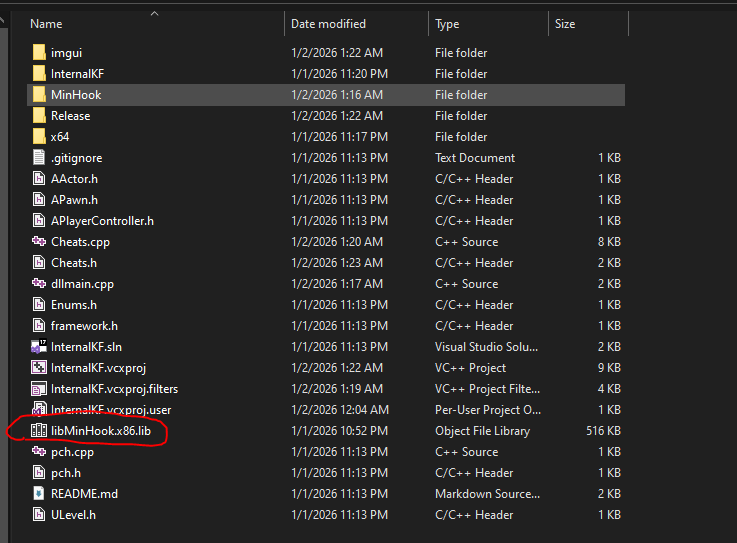The image size is (737, 543).
Task: Click the dllmain.cpp source file icon
Action: click(x=39, y=283)
